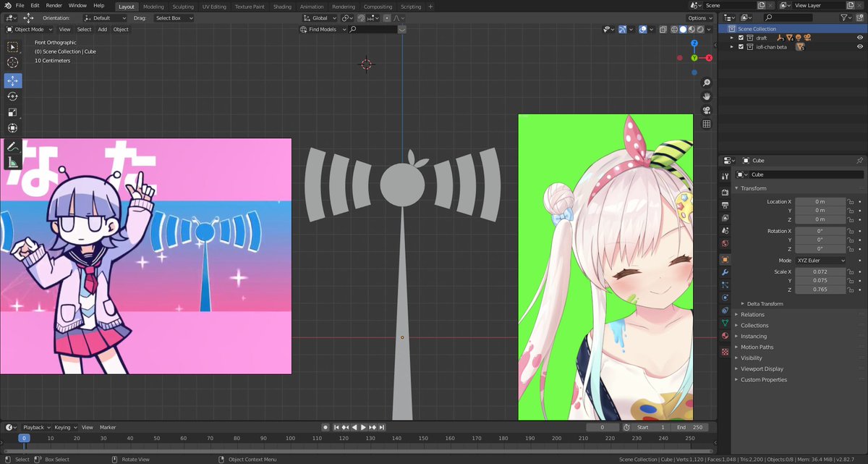Toggle camera view with the camera gizmo
This screenshot has height=464, width=868.
[x=707, y=110]
